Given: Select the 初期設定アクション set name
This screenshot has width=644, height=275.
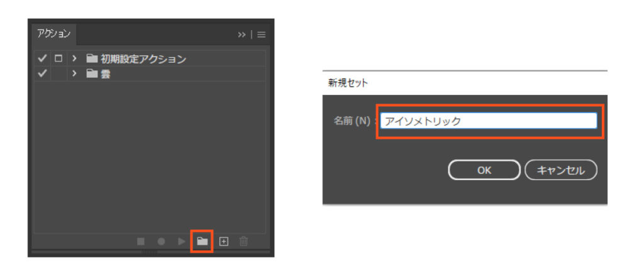Looking at the screenshot, I should 143,59.
